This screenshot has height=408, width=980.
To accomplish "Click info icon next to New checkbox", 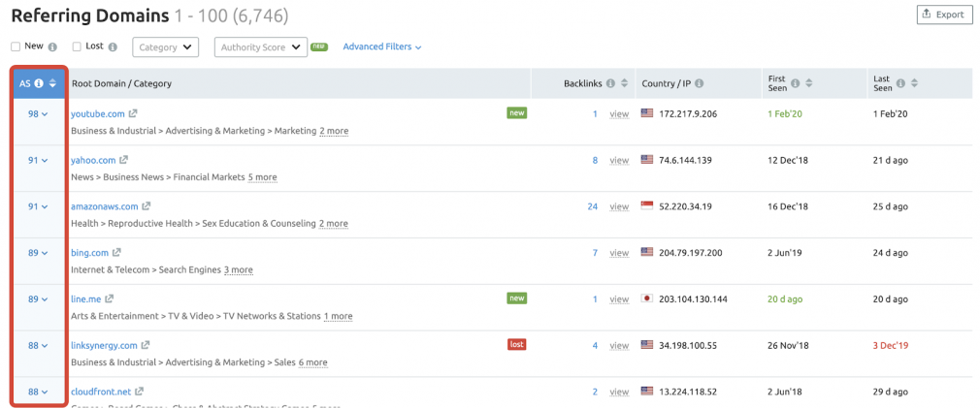I will coord(52,47).
